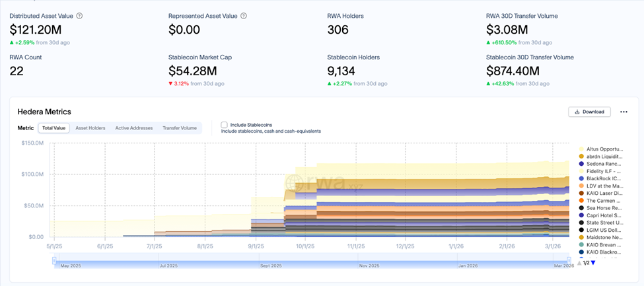Click the Represented Asset Value info icon
644x286 pixels.
[244, 15]
